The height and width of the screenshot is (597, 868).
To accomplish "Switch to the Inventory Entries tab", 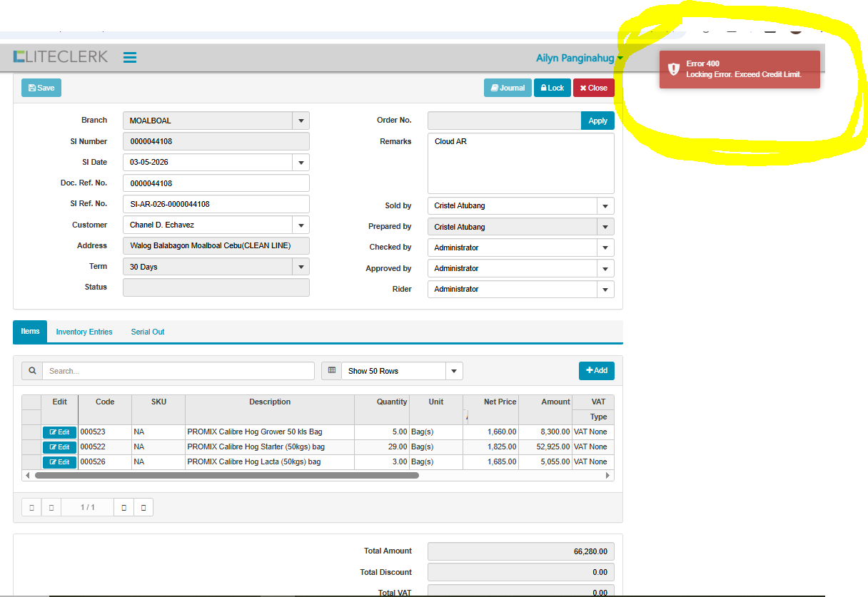I will coord(84,332).
